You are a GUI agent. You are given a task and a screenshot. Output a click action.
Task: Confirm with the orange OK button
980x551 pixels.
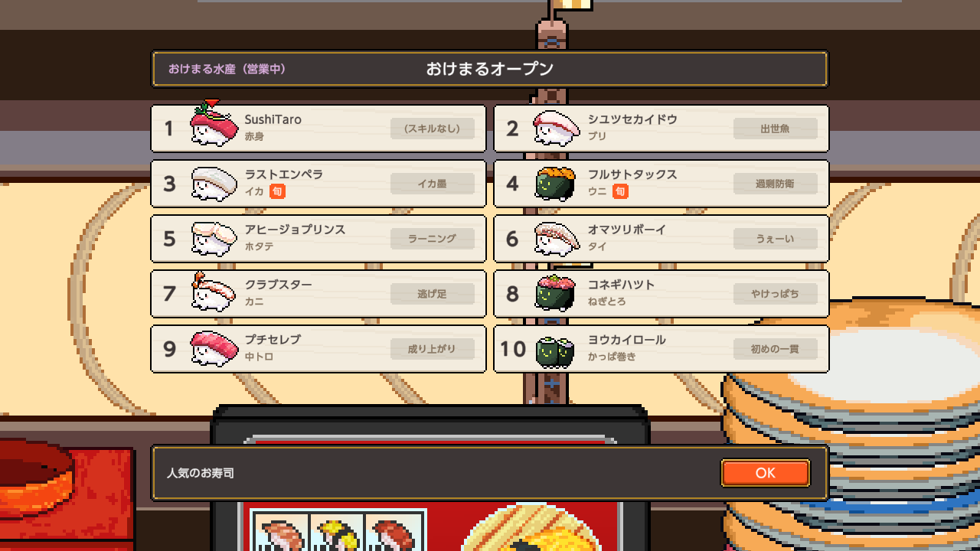pos(766,473)
